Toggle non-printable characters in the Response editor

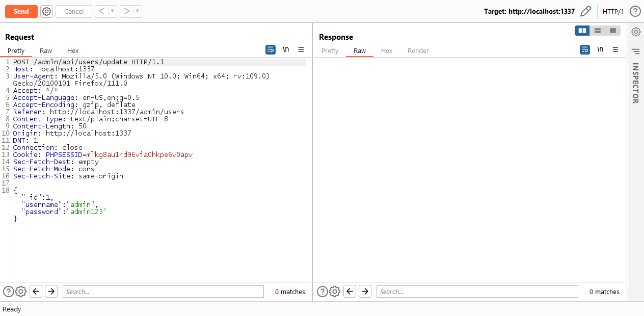click(x=600, y=49)
